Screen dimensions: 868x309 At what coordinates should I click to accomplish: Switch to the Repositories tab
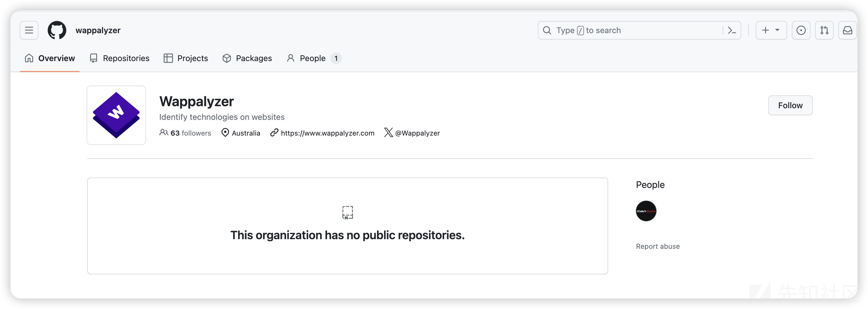coord(120,58)
